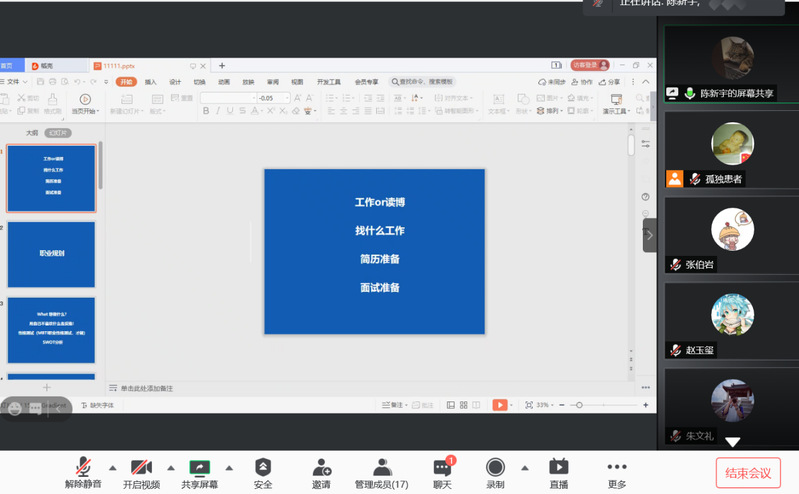Click the red 结束会议 button
The image size is (799, 494).
[748, 472]
